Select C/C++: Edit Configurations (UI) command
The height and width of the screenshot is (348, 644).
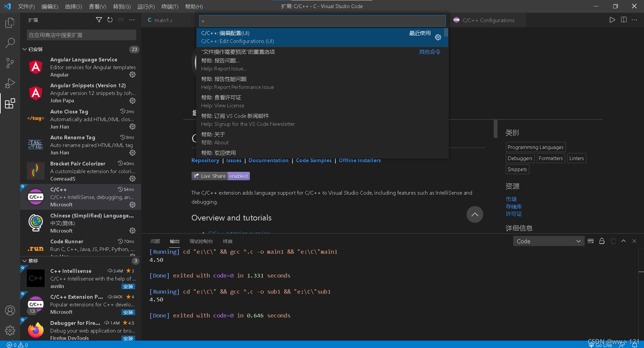322,37
